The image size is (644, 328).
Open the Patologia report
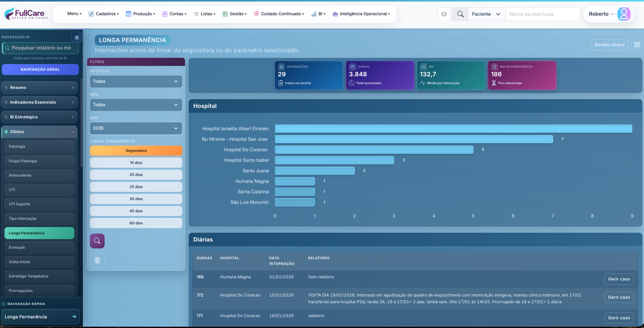39,147
